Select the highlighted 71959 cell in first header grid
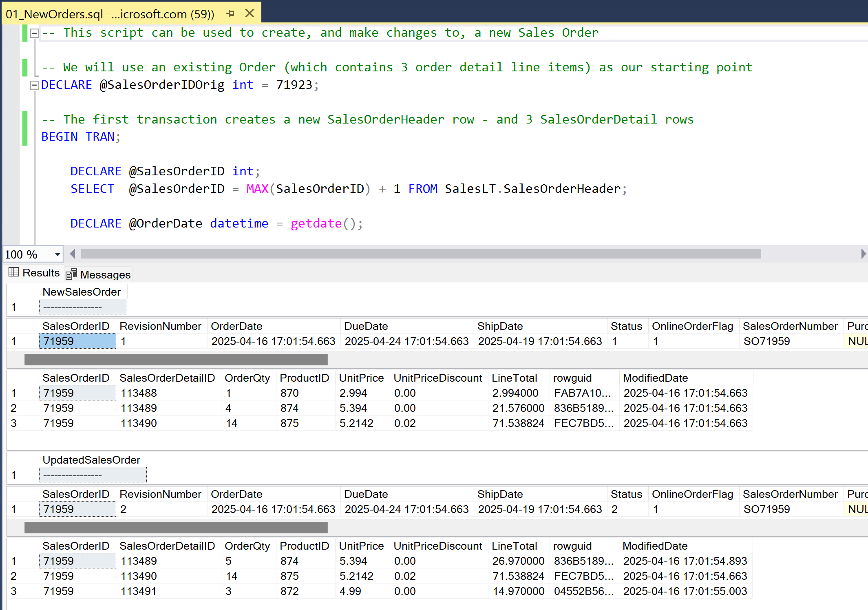The height and width of the screenshot is (610, 868). point(77,341)
